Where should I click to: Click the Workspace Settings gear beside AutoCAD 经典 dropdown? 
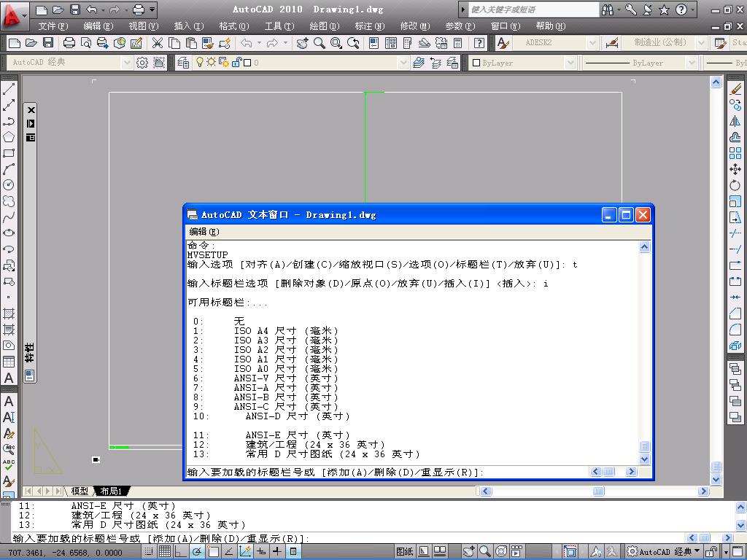pos(142,63)
